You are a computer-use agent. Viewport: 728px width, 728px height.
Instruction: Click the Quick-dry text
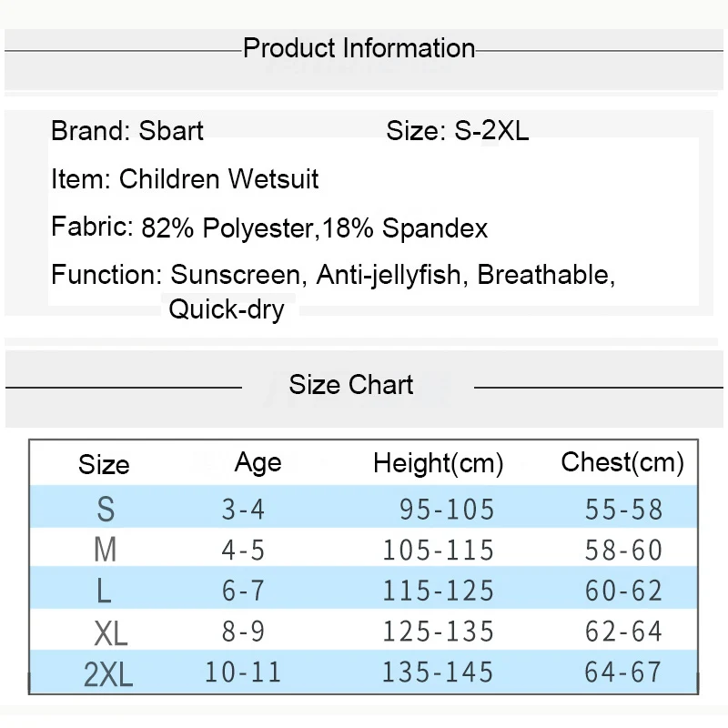pyautogui.click(x=227, y=309)
